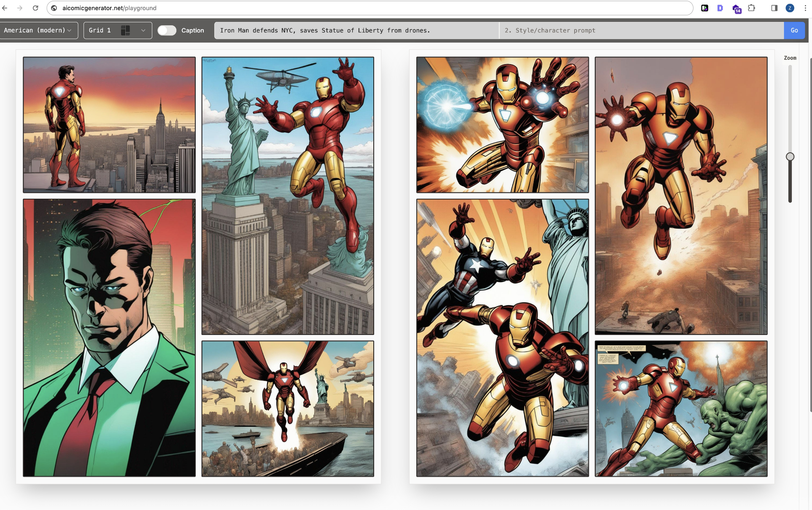Image resolution: width=812 pixels, height=510 pixels.
Task: Go back to the previous page
Action: coord(5,8)
